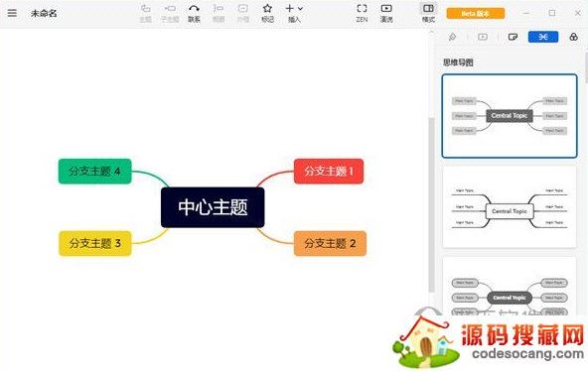Viewport: 588px width, 371px height.
Task: Toggle the 格式 format panel
Action: coord(428,13)
